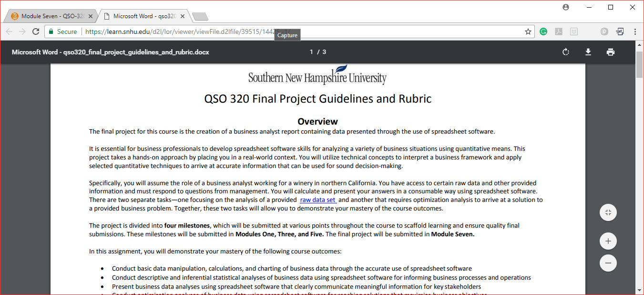
Task: Open the Grammarly extension
Action: pos(543,32)
